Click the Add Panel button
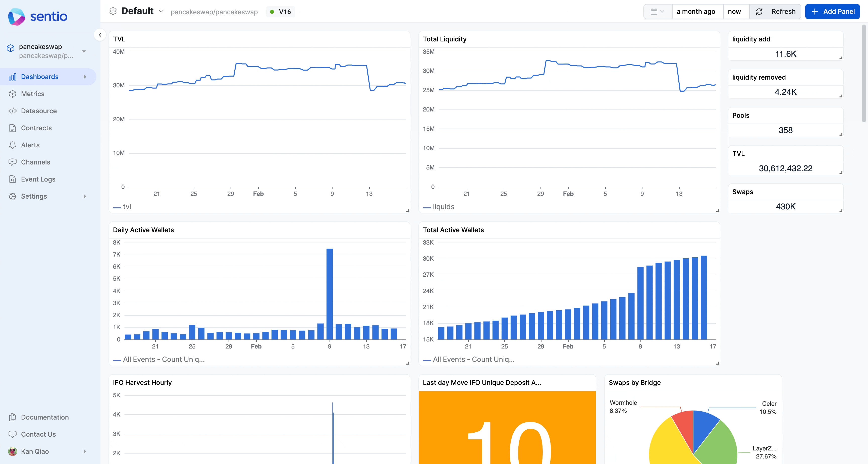The width and height of the screenshot is (868, 464). coord(832,12)
